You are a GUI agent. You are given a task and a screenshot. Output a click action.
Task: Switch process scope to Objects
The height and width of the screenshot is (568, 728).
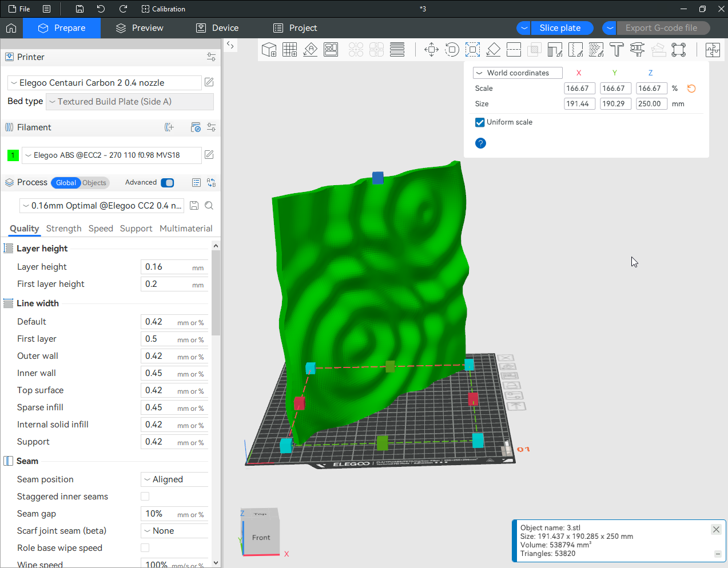(94, 183)
